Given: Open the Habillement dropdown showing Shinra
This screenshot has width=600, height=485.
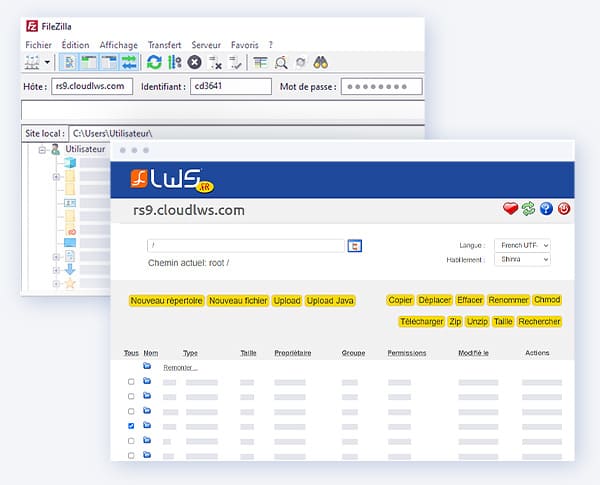Looking at the screenshot, I should (523, 260).
